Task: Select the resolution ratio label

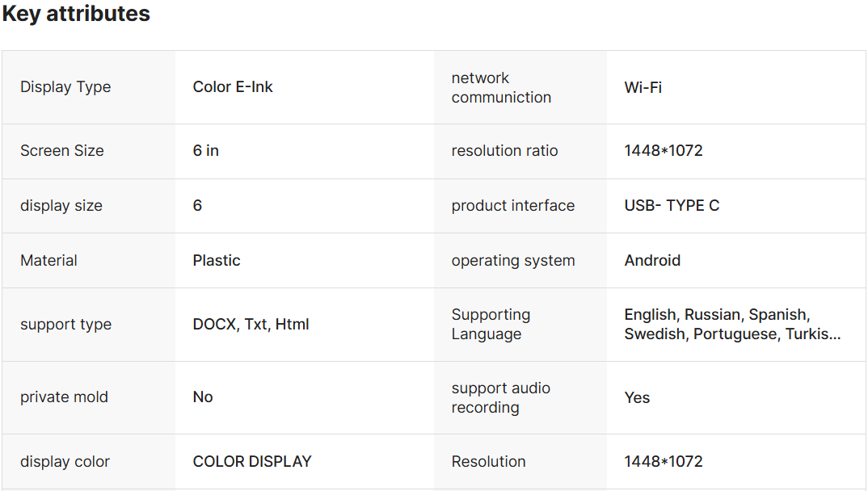Action: [x=504, y=150]
